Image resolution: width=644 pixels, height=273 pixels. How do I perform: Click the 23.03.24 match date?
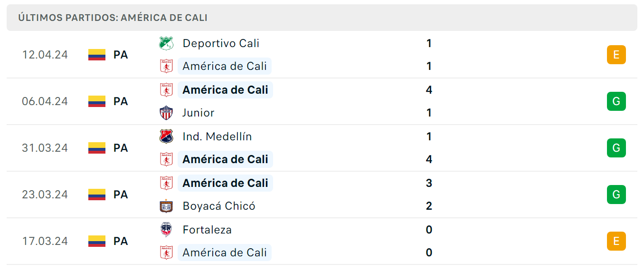tap(45, 195)
